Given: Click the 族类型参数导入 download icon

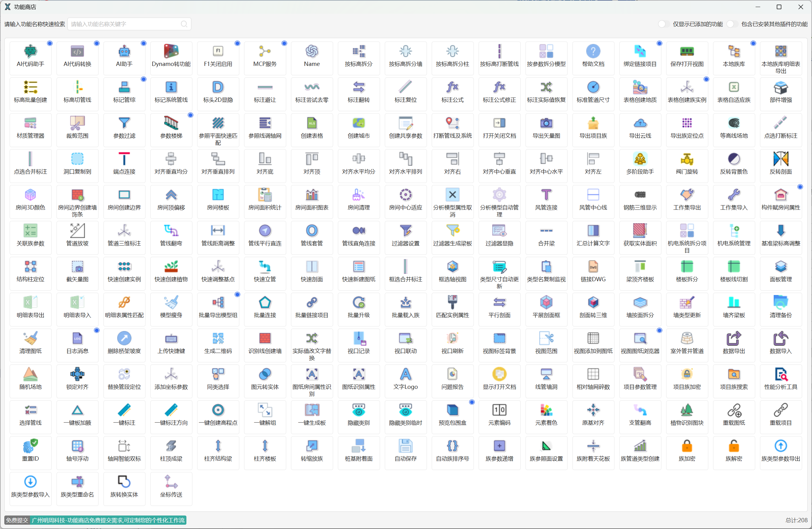Looking at the screenshot, I should (x=30, y=481).
